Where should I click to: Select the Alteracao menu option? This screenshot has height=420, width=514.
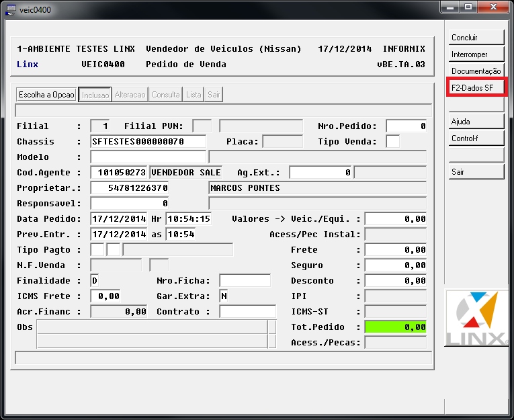click(130, 95)
